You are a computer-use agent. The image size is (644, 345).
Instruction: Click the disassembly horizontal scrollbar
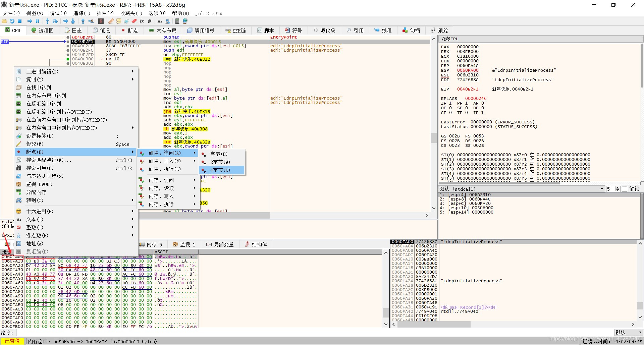click(204, 216)
